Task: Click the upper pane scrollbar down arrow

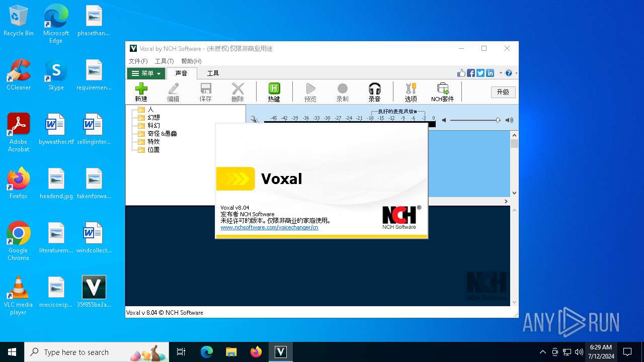Action: (514, 193)
